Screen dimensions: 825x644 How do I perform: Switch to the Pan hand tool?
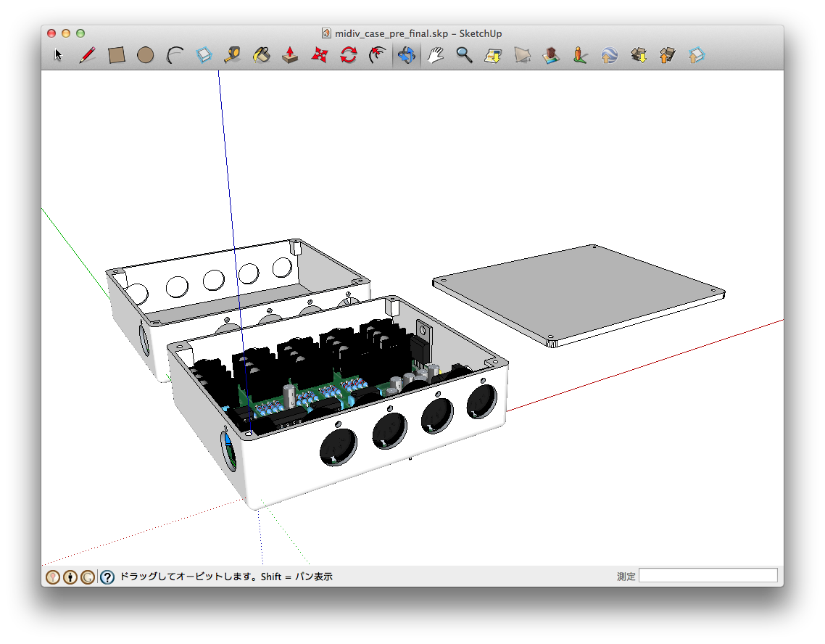click(x=436, y=55)
